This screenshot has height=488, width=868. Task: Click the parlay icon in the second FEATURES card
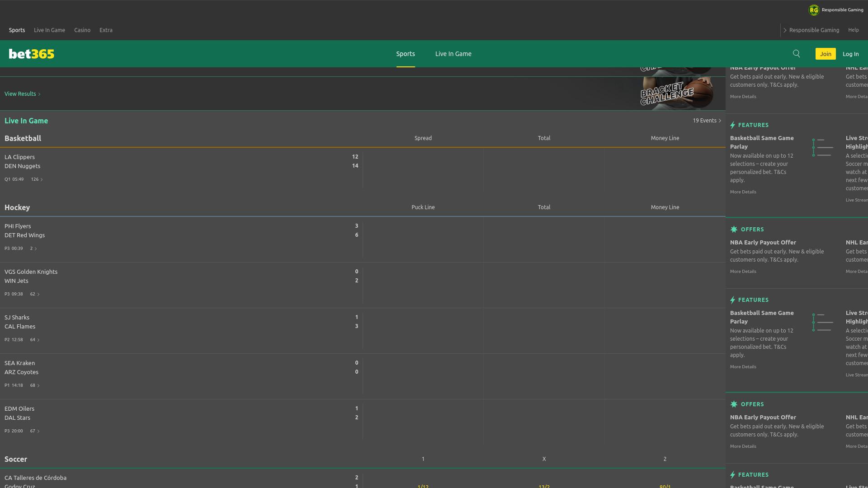coord(822,322)
